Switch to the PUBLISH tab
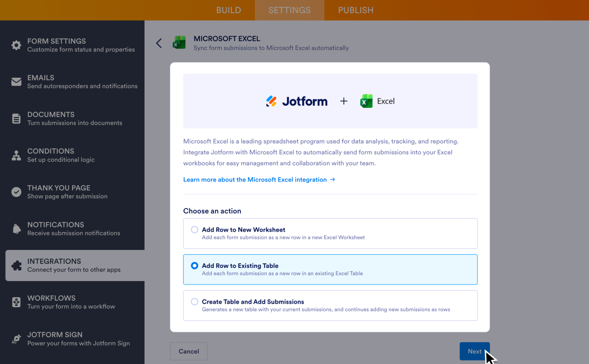589x364 pixels. (x=356, y=10)
